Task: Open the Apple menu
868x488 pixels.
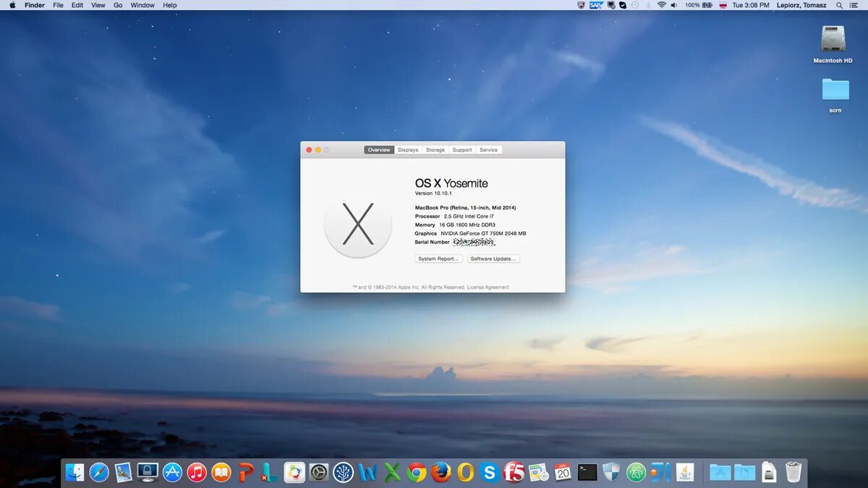Action: coord(12,5)
